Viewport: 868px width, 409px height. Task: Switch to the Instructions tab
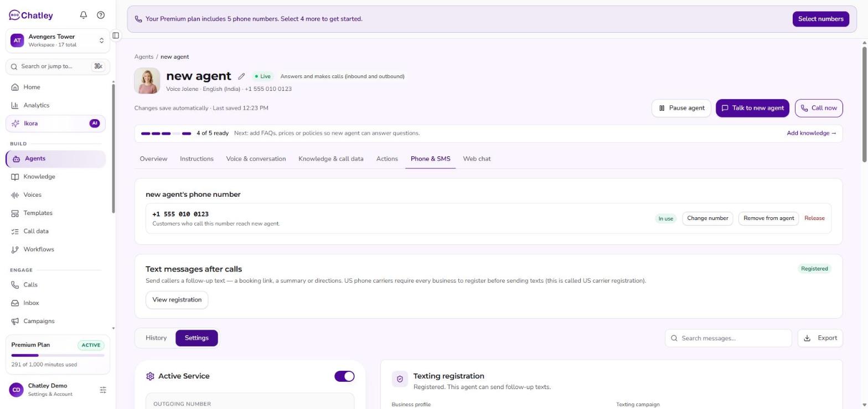[x=197, y=159]
